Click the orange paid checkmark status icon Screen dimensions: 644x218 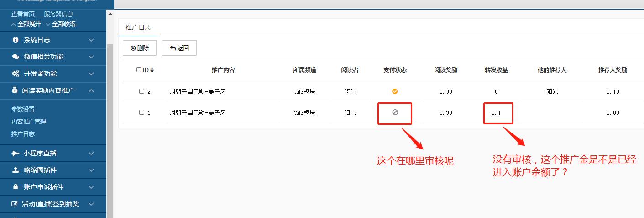pyautogui.click(x=395, y=91)
